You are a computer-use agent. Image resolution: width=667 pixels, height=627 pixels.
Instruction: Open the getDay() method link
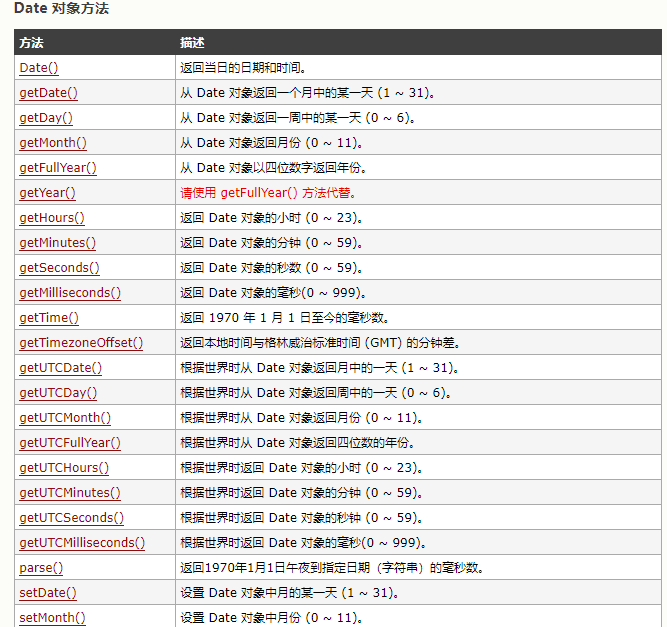[46, 118]
